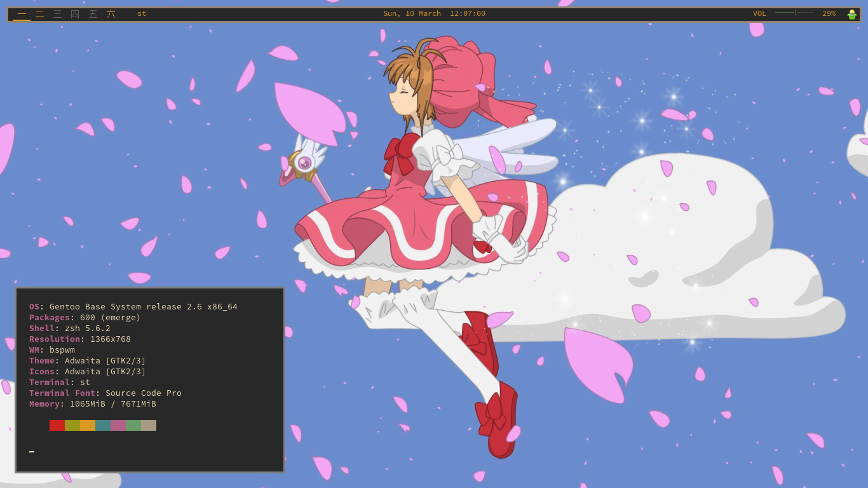Adjust the volume slider in the bar
Image resolution: width=868 pixels, height=488 pixels.
794,12
